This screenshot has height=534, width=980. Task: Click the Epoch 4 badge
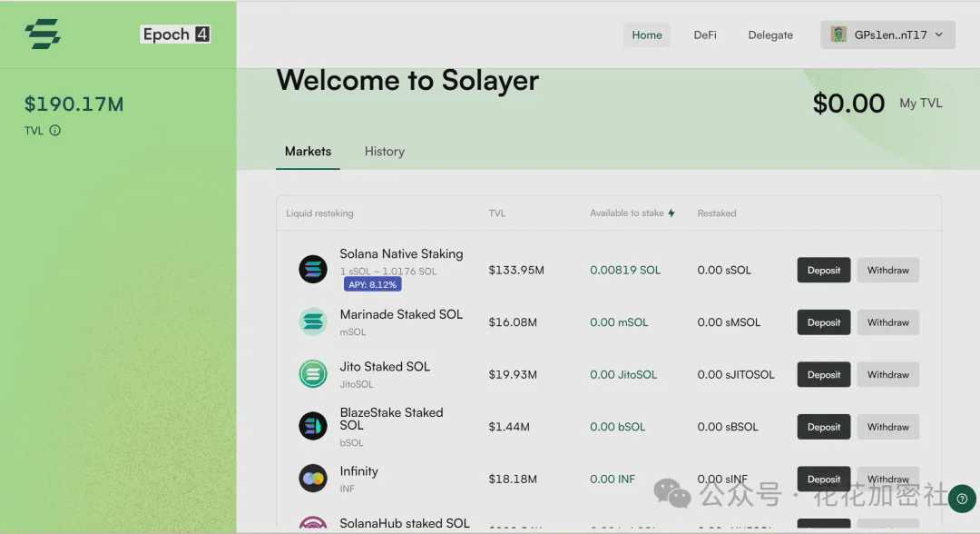coord(176,35)
